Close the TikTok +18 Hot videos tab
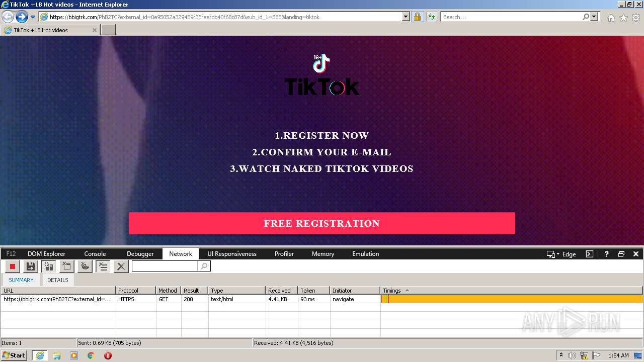This screenshot has height=362, width=644. 94,30
